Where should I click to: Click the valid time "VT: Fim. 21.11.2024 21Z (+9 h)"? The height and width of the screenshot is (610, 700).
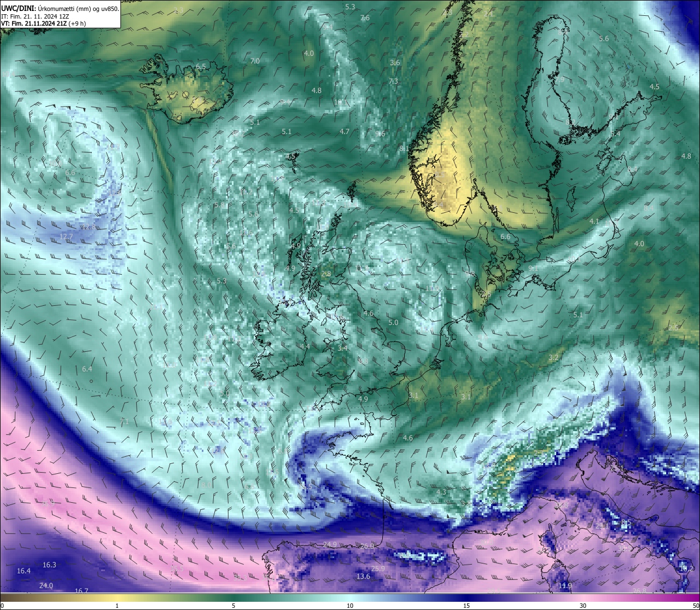click(x=44, y=24)
